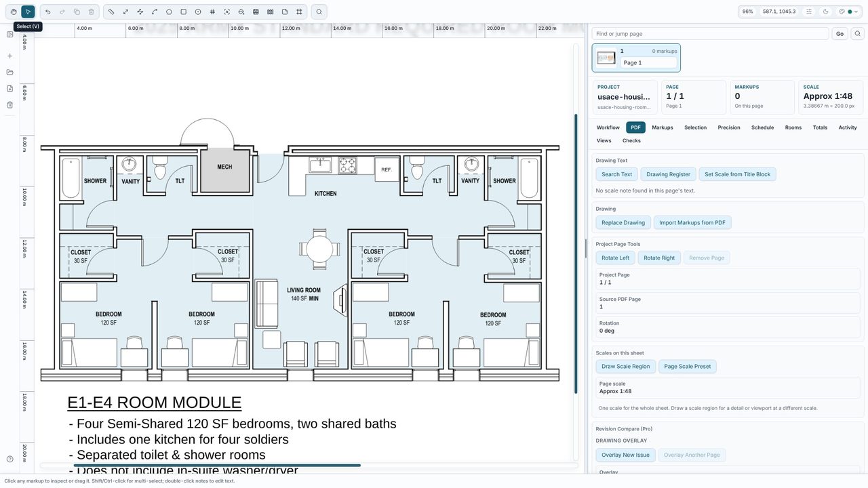Open the Activity tab

click(848, 127)
